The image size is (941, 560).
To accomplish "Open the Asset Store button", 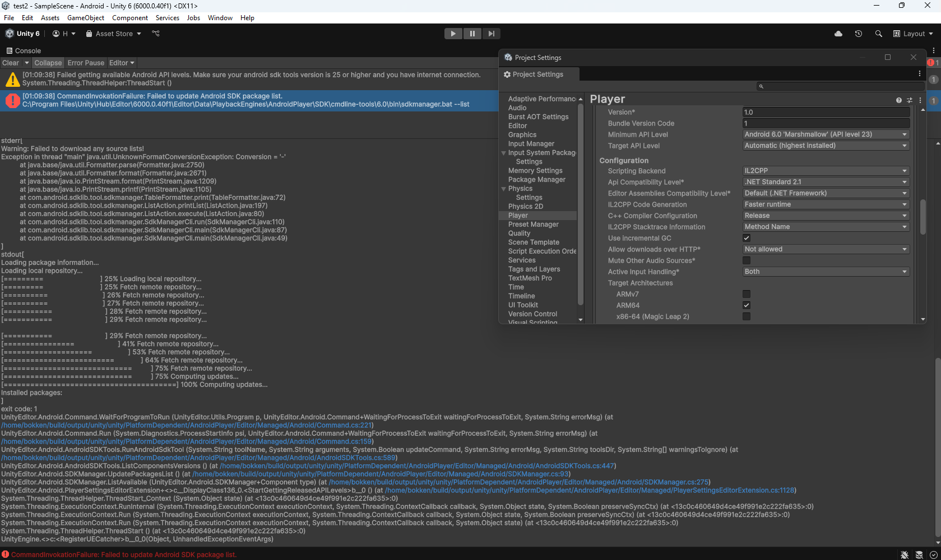I will point(113,34).
